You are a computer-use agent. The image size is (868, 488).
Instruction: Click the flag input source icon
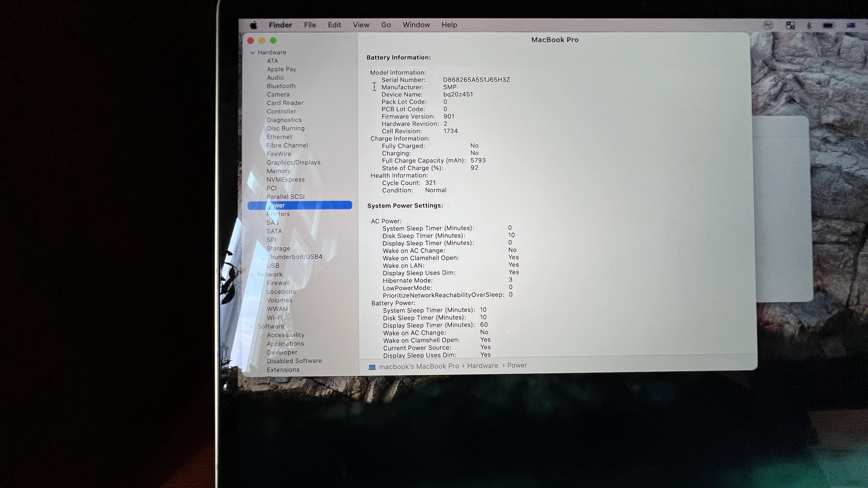click(851, 26)
